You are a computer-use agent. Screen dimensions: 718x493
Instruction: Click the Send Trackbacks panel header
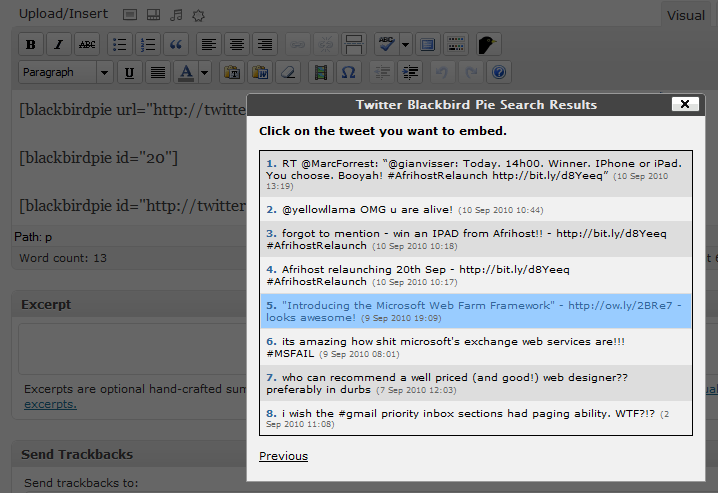coord(129,454)
